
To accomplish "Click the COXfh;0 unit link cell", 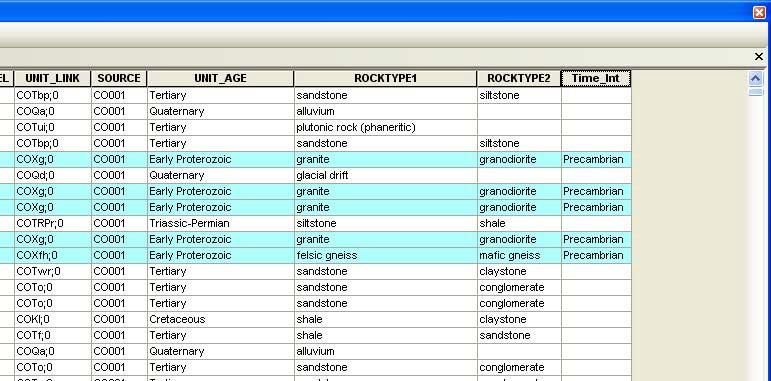I will 53,256.
